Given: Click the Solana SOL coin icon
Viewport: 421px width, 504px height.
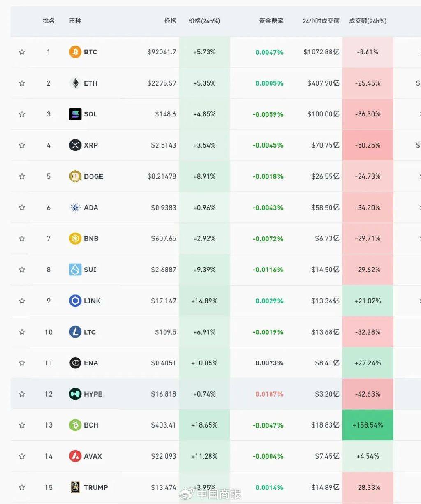Looking at the screenshot, I should (75, 114).
